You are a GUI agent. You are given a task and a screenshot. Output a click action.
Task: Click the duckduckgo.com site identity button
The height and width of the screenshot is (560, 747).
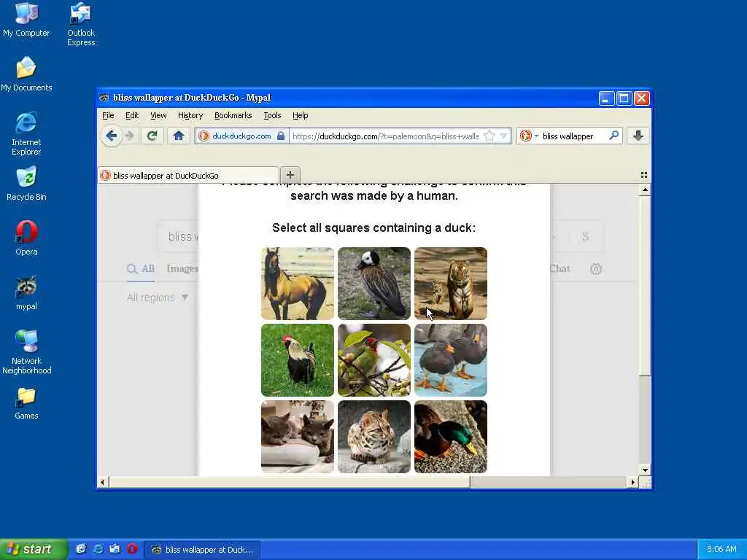pyautogui.click(x=241, y=136)
